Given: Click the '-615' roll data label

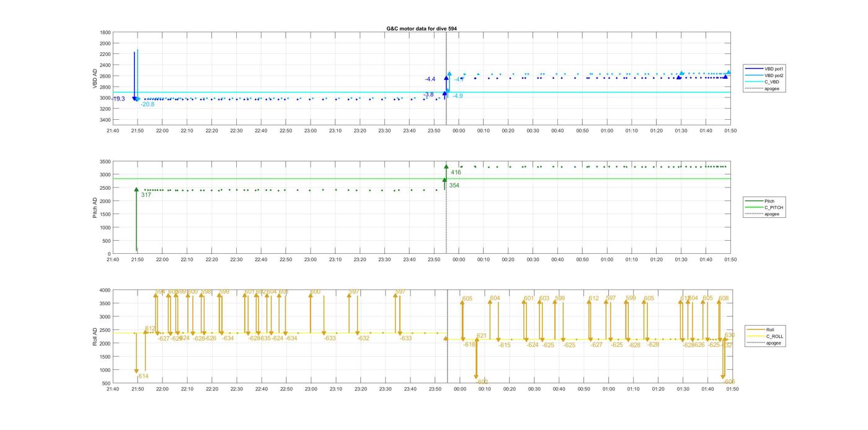Looking at the screenshot, I should tap(505, 345).
